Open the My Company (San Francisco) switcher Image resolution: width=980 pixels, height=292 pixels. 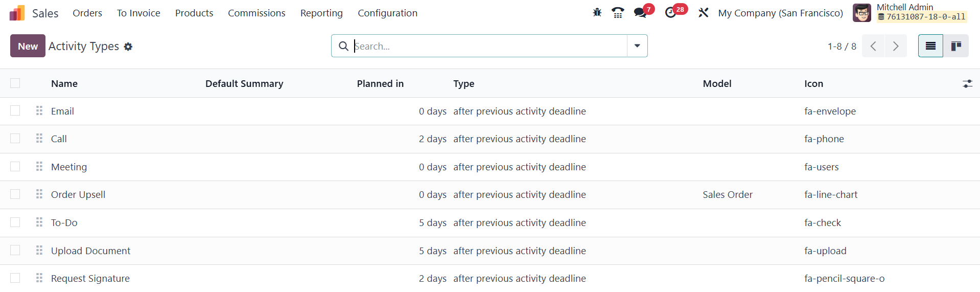[x=780, y=13]
